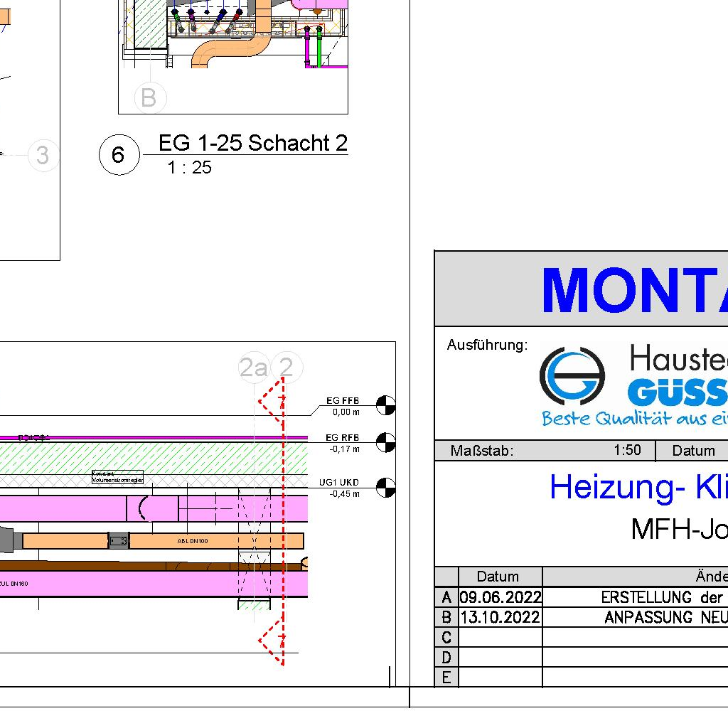Click the 1 : 25 scale text
The width and height of the screenshot is (728, 728).
189,168
